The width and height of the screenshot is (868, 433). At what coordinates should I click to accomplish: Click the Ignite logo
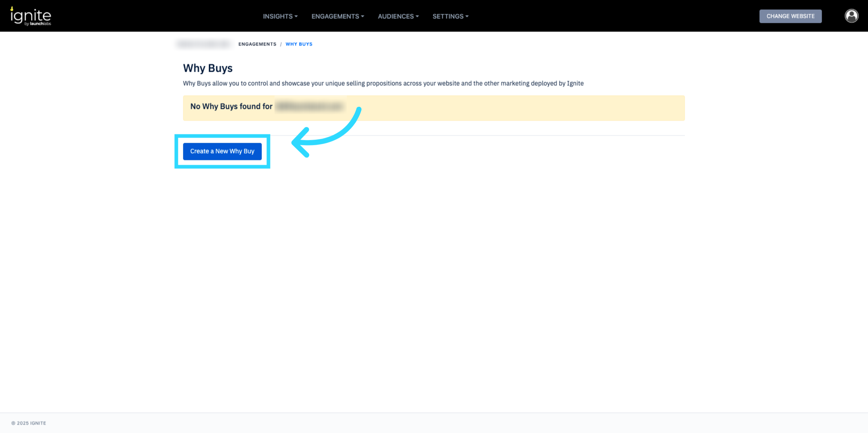click(31, 16)
